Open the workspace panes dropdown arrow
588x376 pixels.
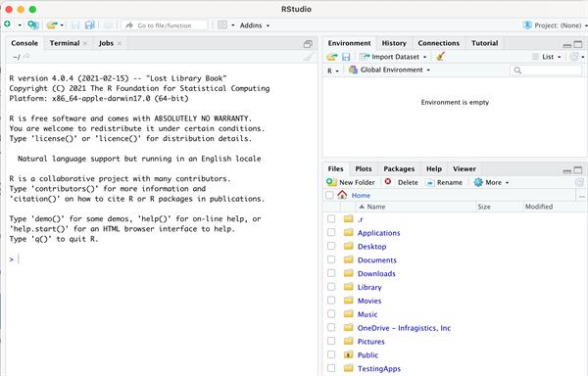(x=233, y=25)
